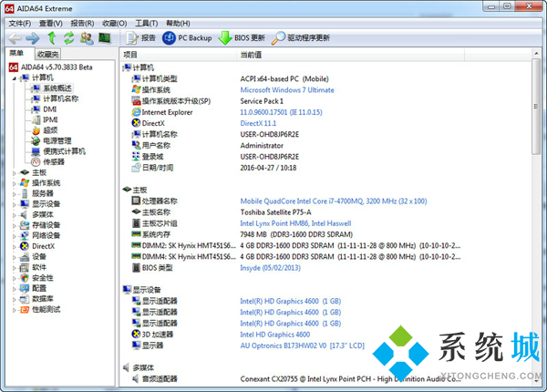
Task: Click the Internet Explorer row icon
Action: tap(136, 112)
